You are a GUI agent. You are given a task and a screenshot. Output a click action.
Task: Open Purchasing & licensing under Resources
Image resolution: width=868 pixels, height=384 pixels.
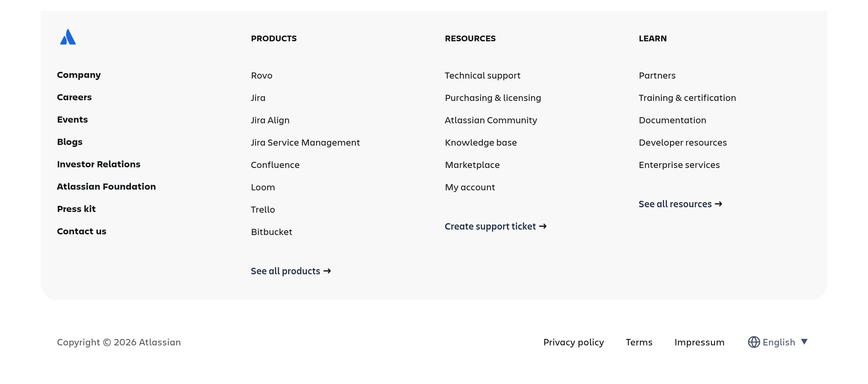[x=493, y=98]
